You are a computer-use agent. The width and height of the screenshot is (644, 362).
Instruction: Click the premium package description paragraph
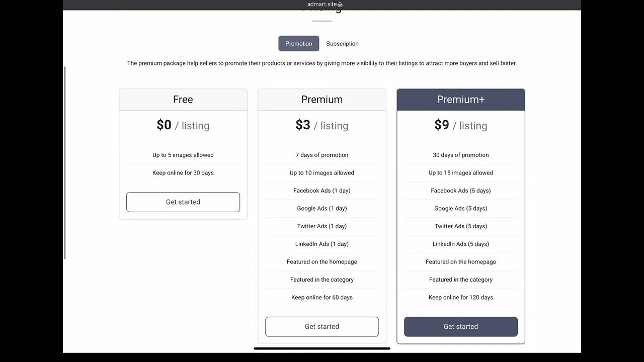[x=322, y=63]
